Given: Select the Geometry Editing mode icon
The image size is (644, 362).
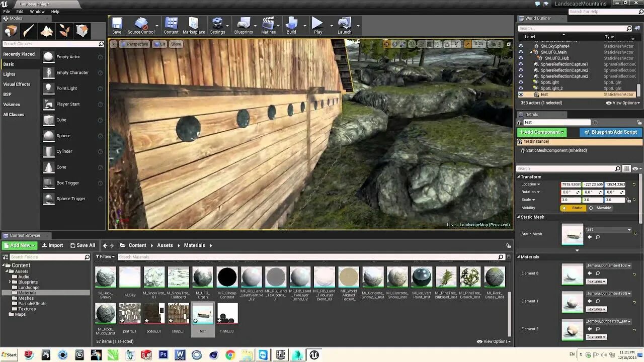Looking at the screenshot, I should [82, 31].
